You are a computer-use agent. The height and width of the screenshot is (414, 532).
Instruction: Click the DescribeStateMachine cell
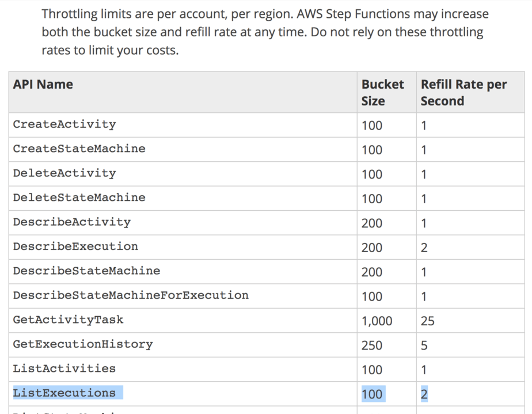click(x=86, y=271)
